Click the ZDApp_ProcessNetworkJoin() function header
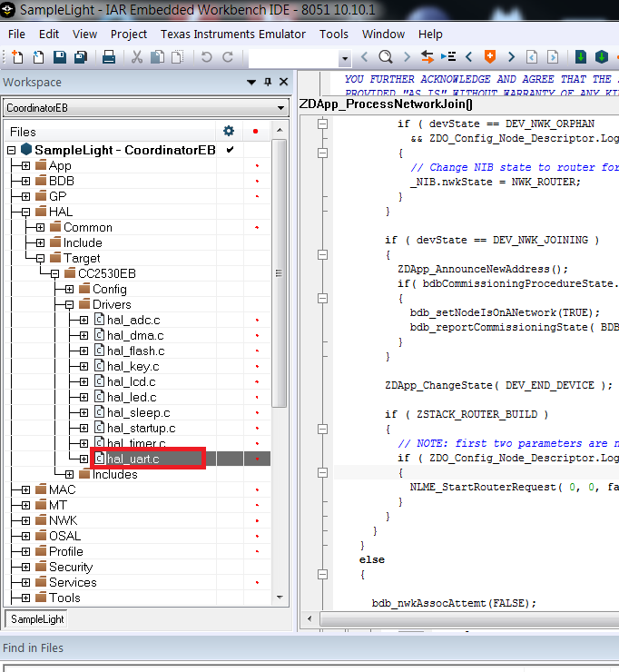This screenshot has height=672, width=619. (386, 104)
